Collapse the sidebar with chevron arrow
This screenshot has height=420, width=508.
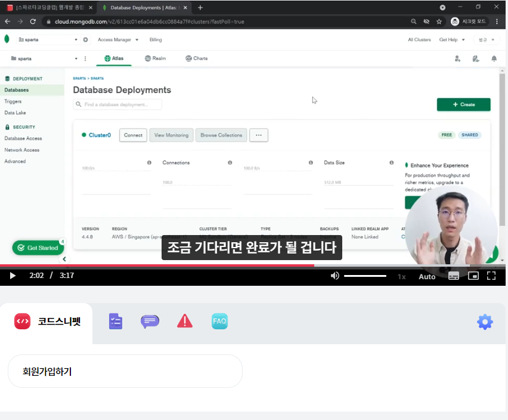[x=64, y=259]
